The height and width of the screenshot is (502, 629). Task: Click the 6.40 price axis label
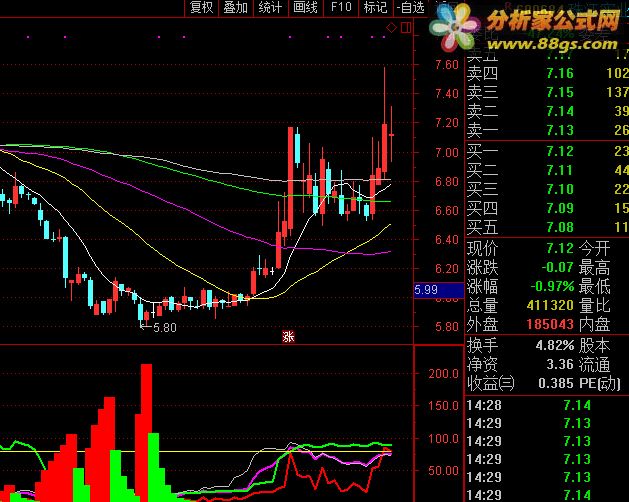pyautogui.click(x=446, y=240)
